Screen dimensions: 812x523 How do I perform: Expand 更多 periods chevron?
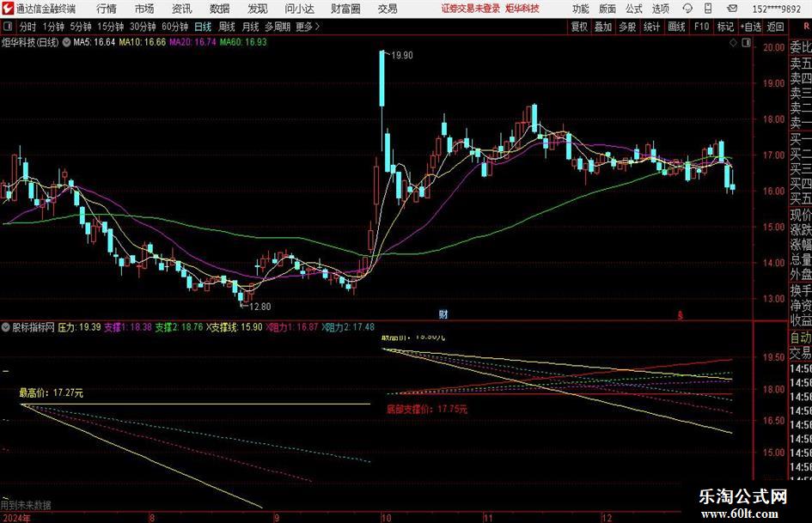pos(317,27)
